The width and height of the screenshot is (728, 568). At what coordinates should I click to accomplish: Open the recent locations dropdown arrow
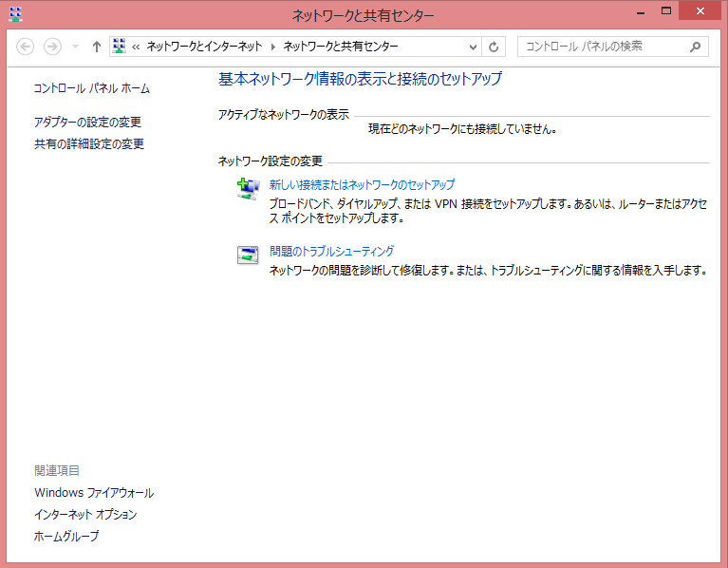(75, 47)
